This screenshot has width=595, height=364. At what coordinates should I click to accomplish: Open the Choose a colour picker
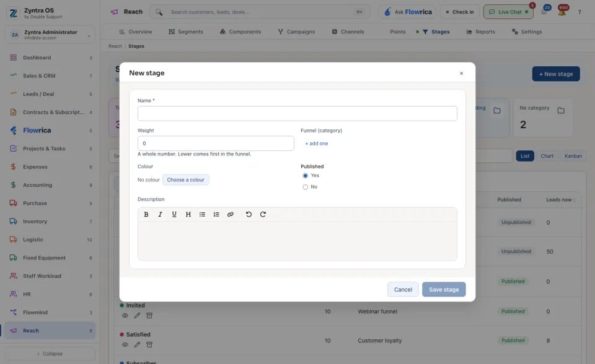tap(185, 180)
